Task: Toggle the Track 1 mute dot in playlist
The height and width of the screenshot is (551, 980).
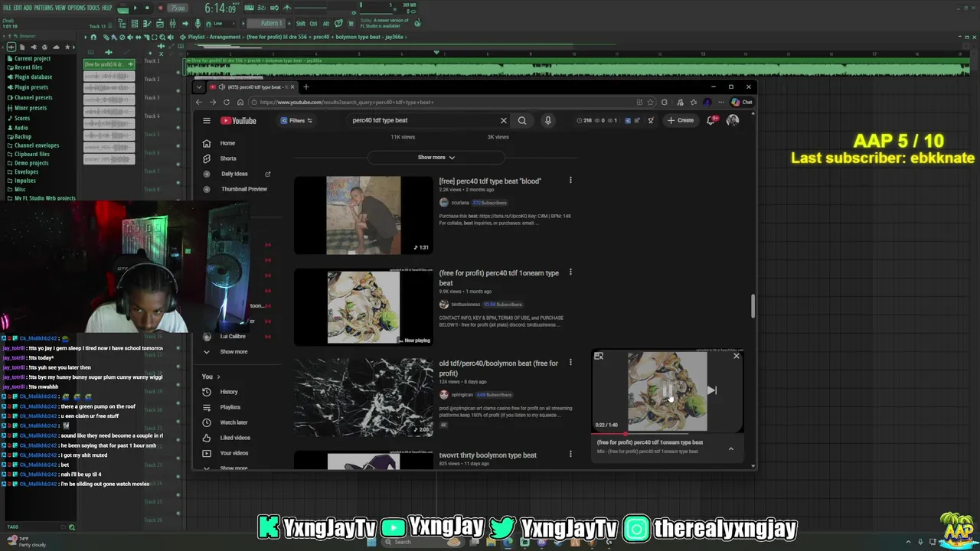Action: coord(178,72)
